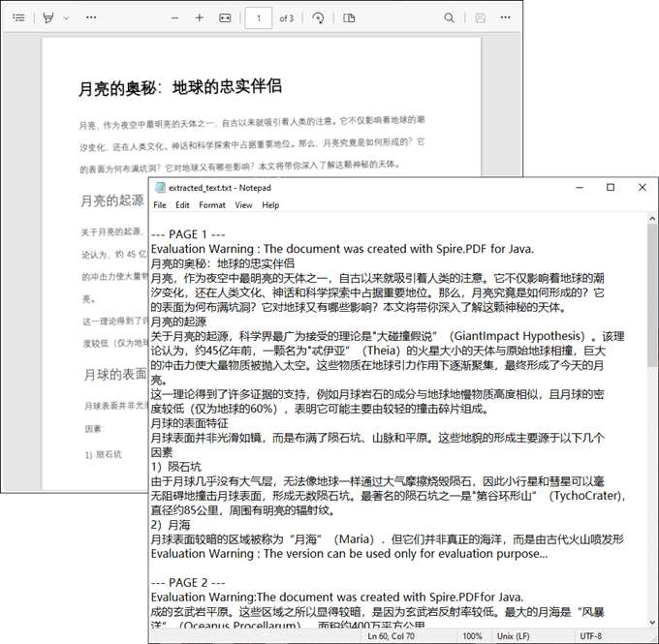Click the Notepad scrollbar down arrow
The height and width of the screenshot is (644, 659).
pyautogui.click(x=651, y=621)
